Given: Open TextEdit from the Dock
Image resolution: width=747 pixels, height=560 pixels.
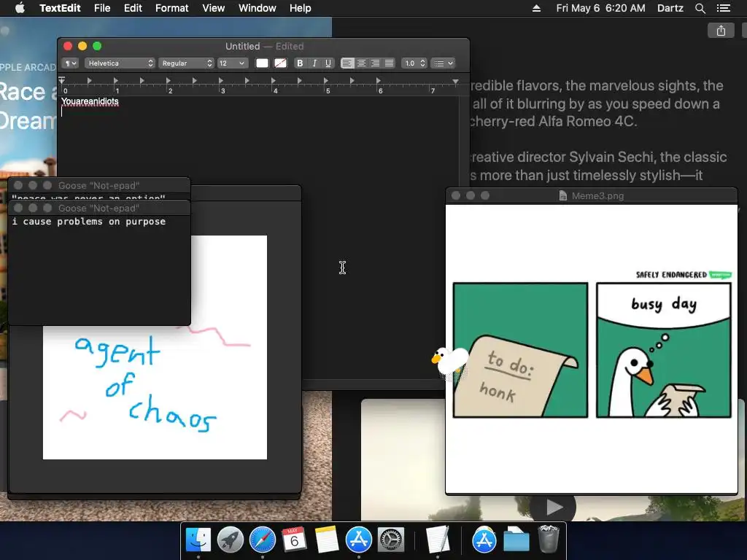Looking at the screenshot, I should tap(438, 540).
